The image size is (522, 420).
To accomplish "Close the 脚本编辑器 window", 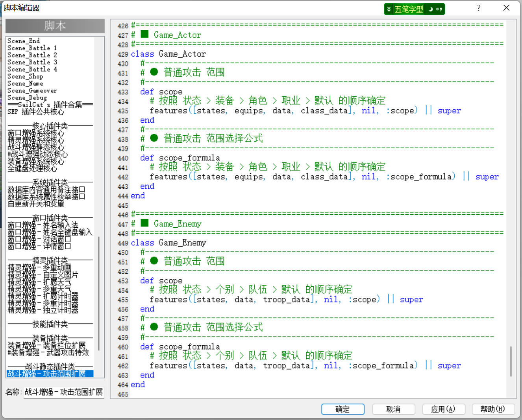I will point(507,8).
